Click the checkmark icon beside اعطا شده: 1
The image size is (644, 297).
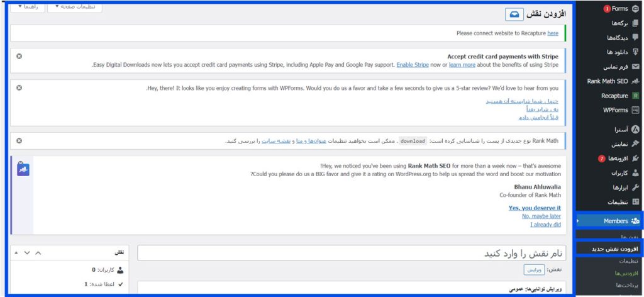pyautogui.click(x=120, y=284)
